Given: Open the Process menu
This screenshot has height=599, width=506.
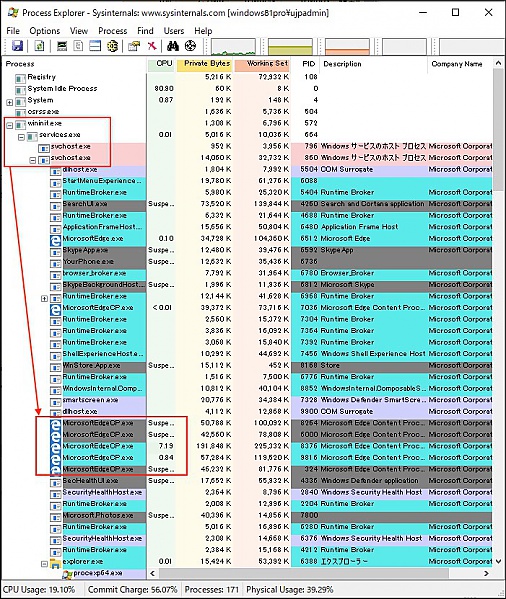Looking at the screenshot, I should point(113,31).
